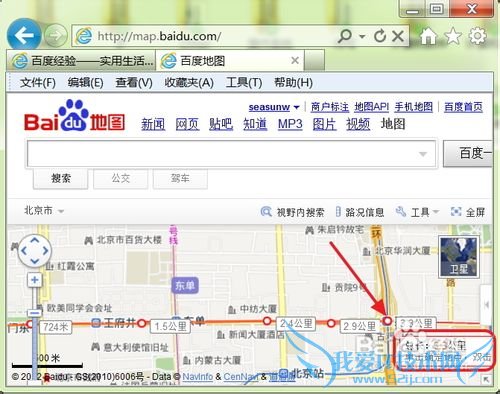Open the 商户标注 link
Viewport: 500px width, 394px height.
tap(330, 107)
